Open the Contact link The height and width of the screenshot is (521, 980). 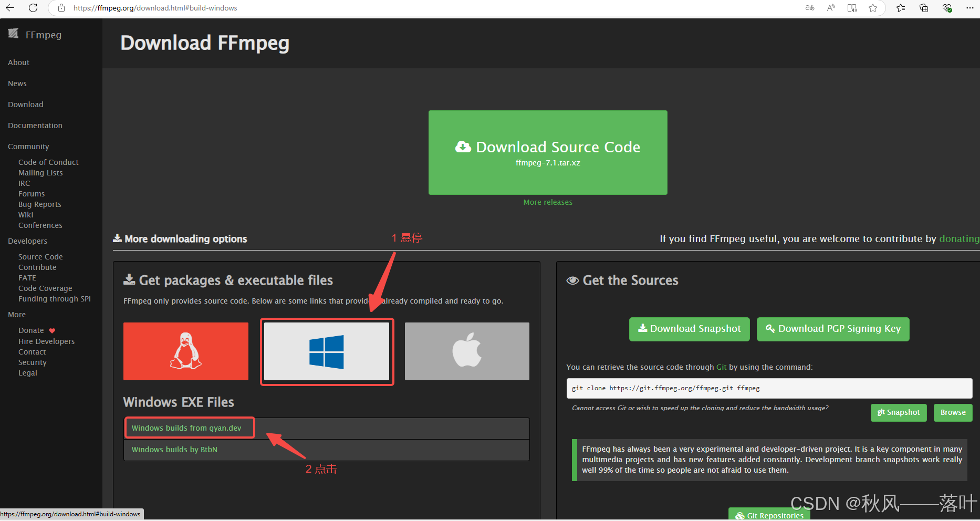pyautogui.click(x=32, y=352)
